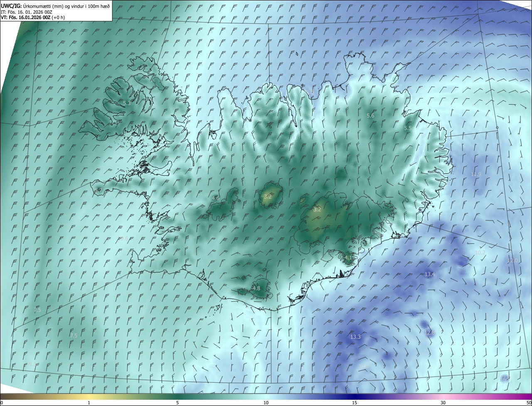Click the 3.2 value on the large Vatnajökull glacier
The width and height of the screenshot is (532, 406).
click(x=317, y=210)
